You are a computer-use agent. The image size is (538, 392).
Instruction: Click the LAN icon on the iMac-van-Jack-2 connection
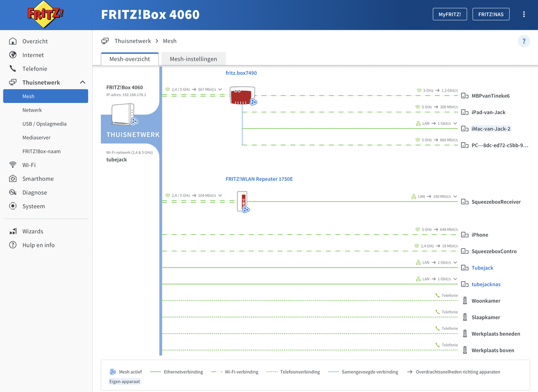[x=418, y=123]
